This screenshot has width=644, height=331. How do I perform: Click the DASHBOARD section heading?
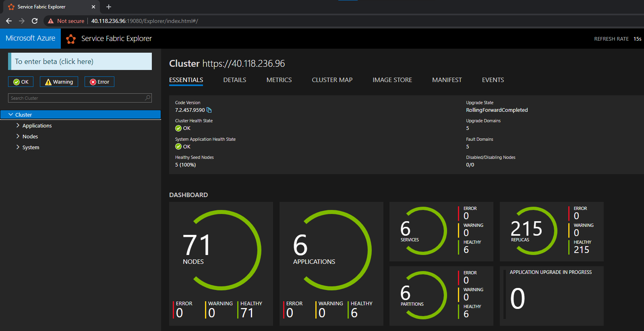coord(188,195)
